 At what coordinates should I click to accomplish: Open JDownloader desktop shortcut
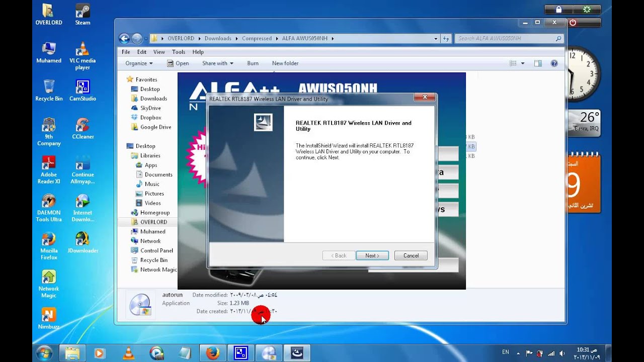coord(83,242)
